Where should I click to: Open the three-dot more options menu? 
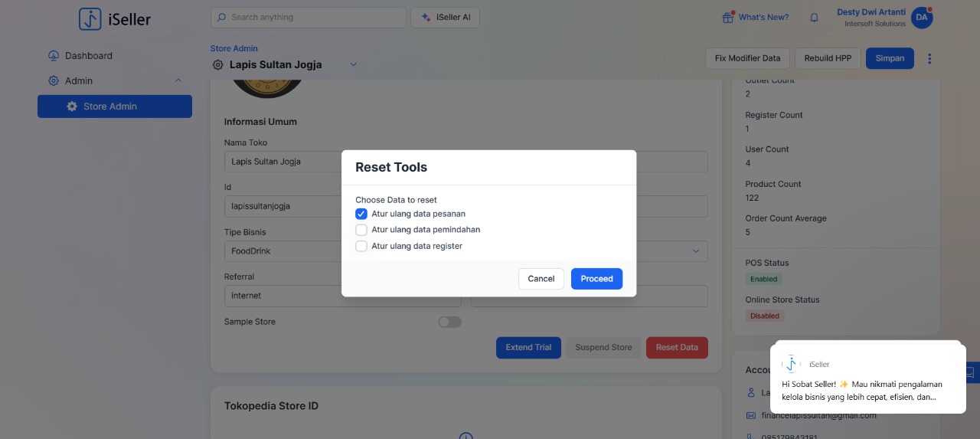(929, 59)
